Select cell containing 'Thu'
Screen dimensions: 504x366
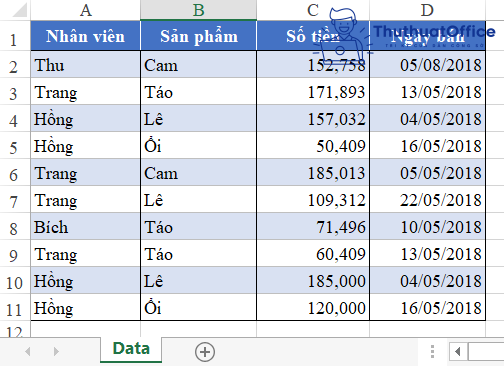(x=86, y=65)
